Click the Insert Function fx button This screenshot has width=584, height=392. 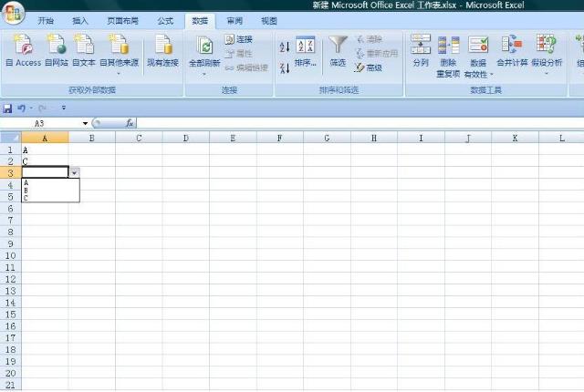(x=130, y=123)
